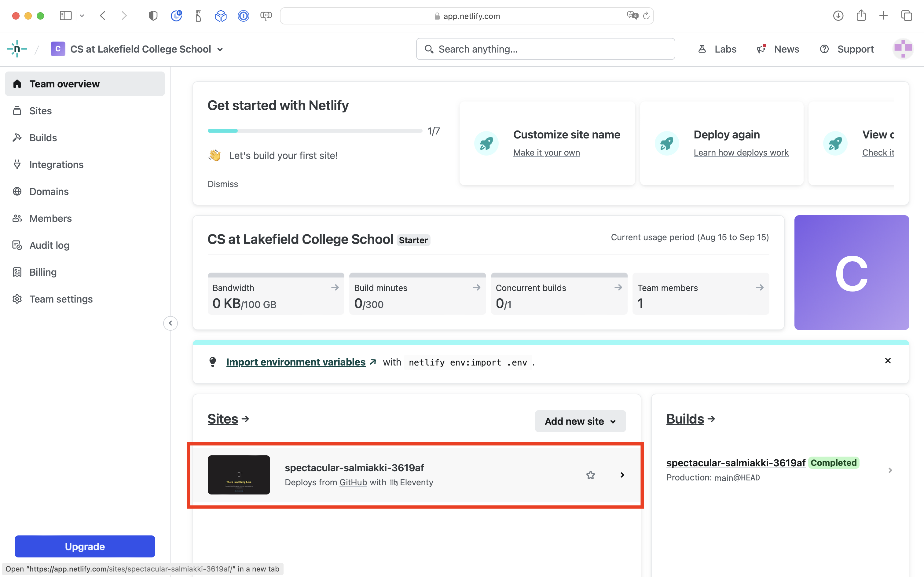Collapse the sidebar with the chevron button

pyautogui.click(x=170, y=323)
